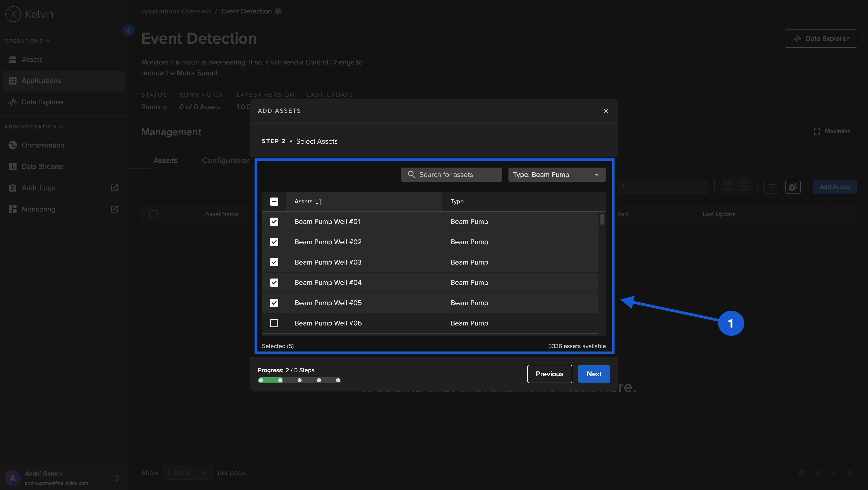The width and height of the screenshot is (868, 490).
Task: Uncheck Beam Pump Well #03
Action: click(x=274, y=262)
